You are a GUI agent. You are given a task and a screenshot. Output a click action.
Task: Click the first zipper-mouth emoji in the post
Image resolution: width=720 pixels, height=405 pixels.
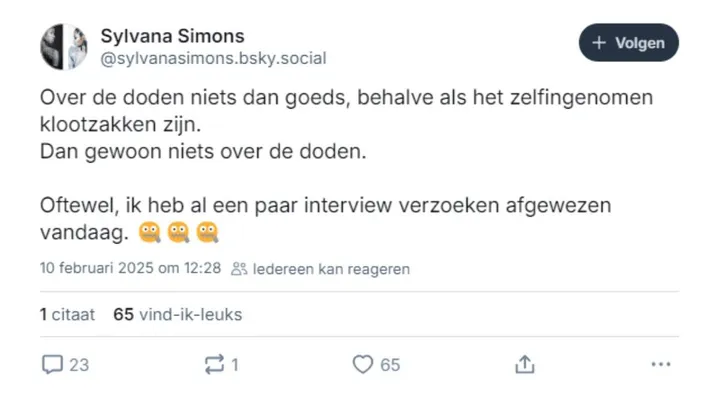click(151, 231)
